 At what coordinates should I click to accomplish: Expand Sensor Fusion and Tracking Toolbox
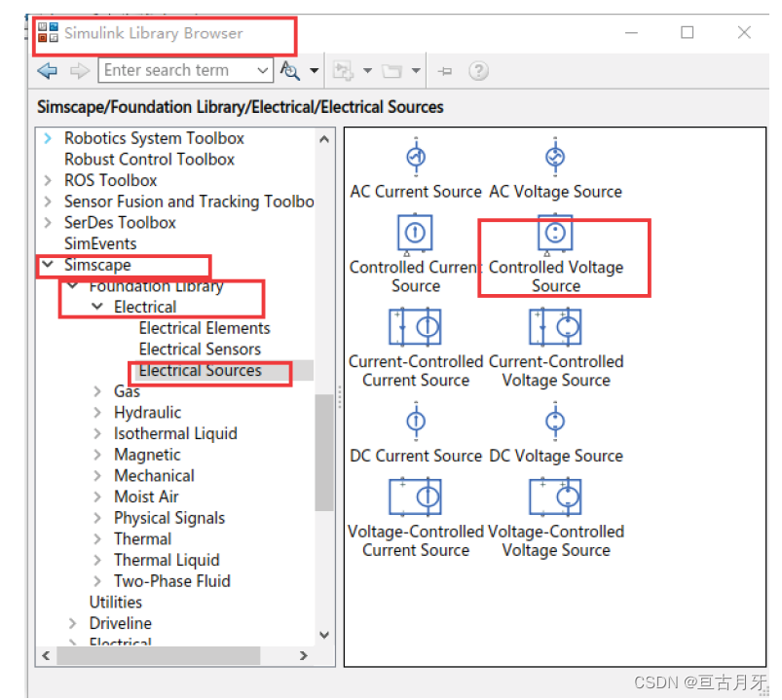(x=48, y=202)
